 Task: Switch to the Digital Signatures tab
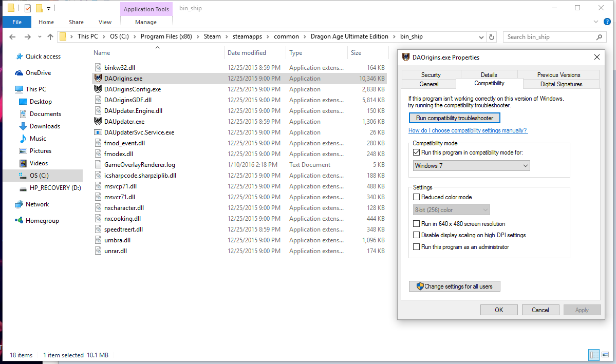(561, 84)
